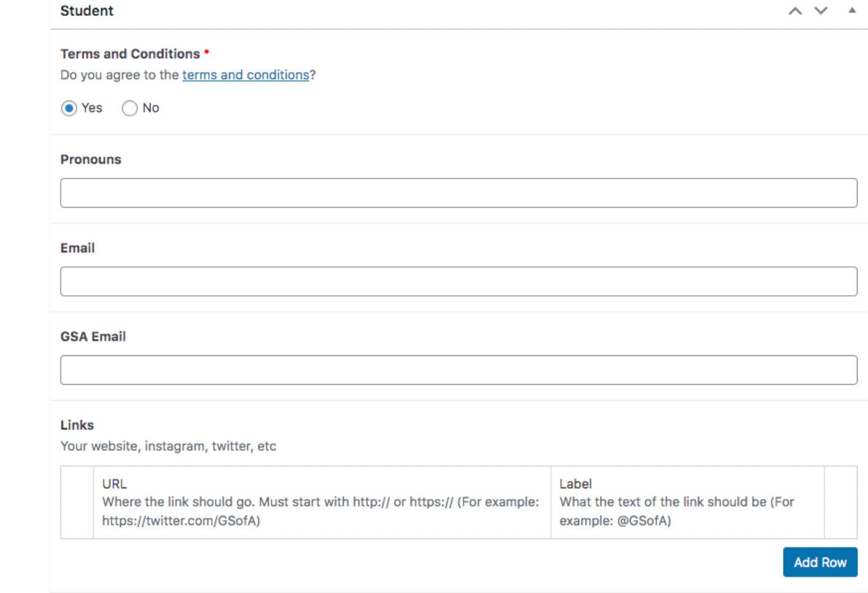Image resolution: width=868 pixels, height=593 pixels.
Task: Click the Terms and Conditions heading
Action: tap(130, 54)
